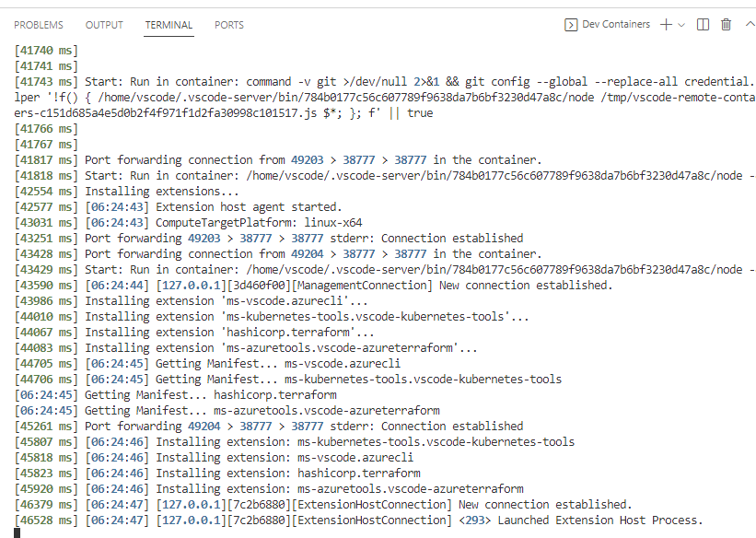Create a new terminal with plus icon
Viewport: 756px width, 538px height.
(666, 25)
